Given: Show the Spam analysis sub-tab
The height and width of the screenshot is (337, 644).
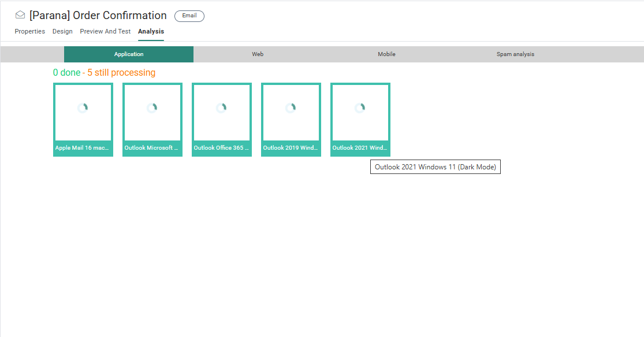Looking at the screenshot, I should click(515, 54).
